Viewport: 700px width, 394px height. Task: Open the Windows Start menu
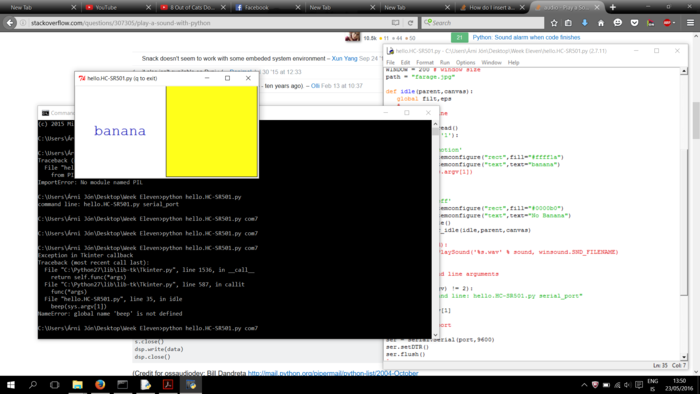[x=11, y=385]
